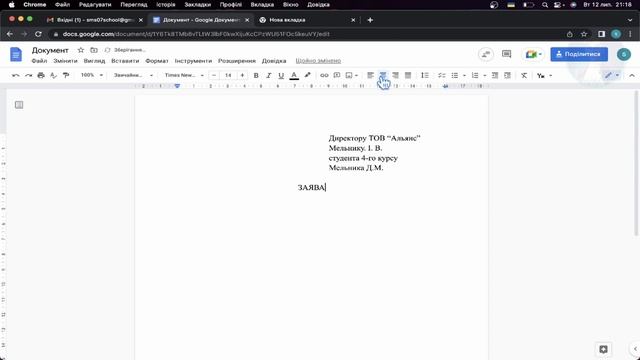
Task: Open Times New Roman font dropdown
Action: 184,75
